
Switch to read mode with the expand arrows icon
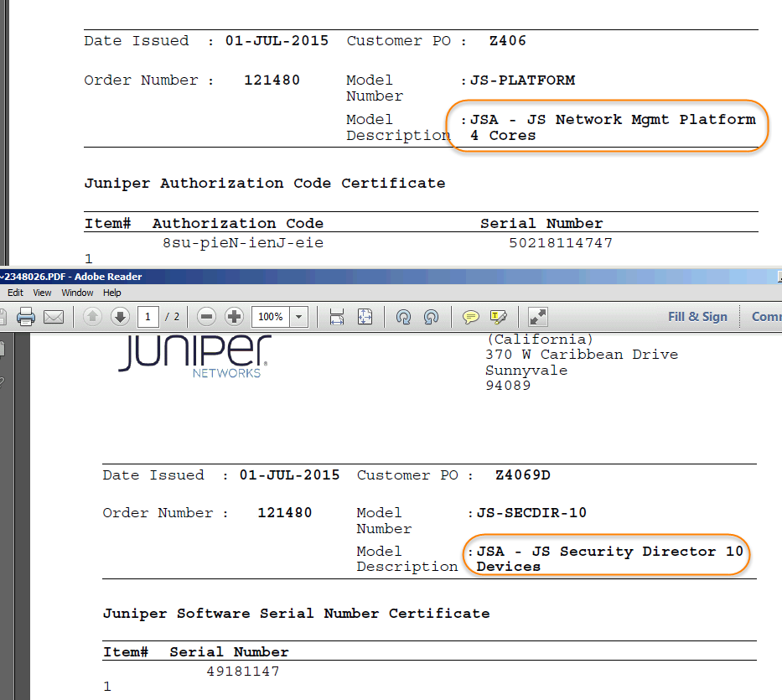[x=537, y=317]
